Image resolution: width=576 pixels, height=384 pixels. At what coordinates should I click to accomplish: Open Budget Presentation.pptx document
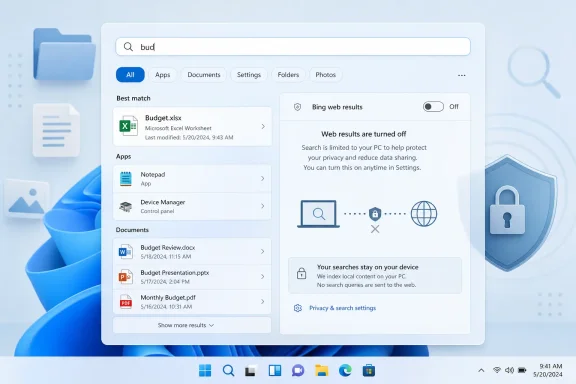point(192,277)
